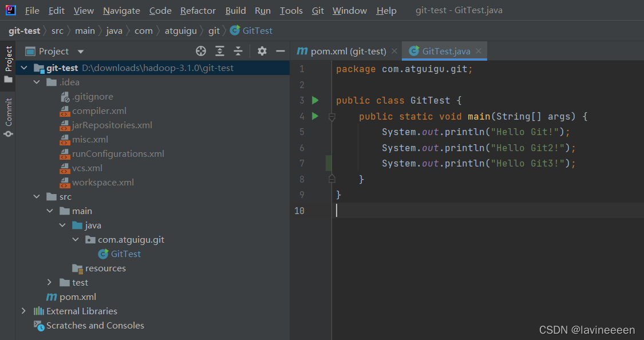
Task: Collapse the .idea folder
Action: point(37,82)
